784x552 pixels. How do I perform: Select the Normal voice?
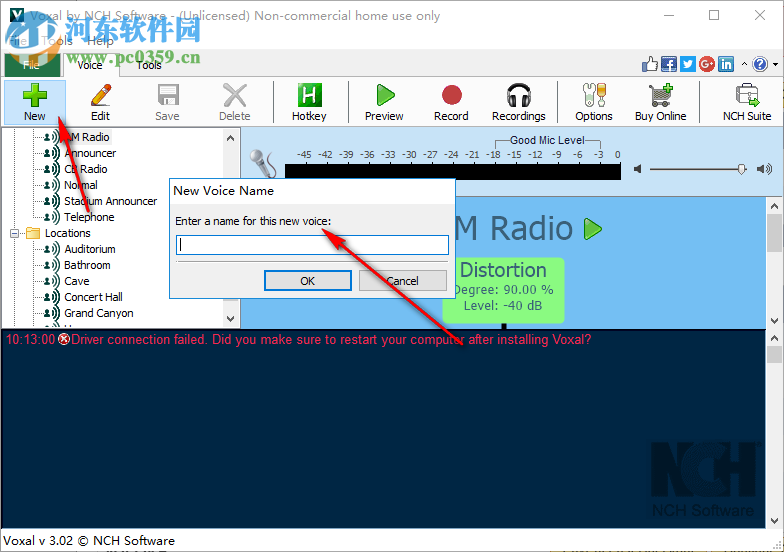pyautogui.click(x=80, y=185)
